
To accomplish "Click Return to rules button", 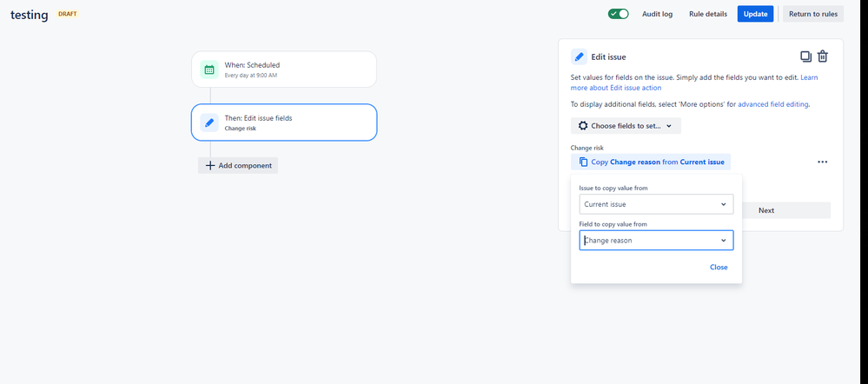I will [812, 14].
